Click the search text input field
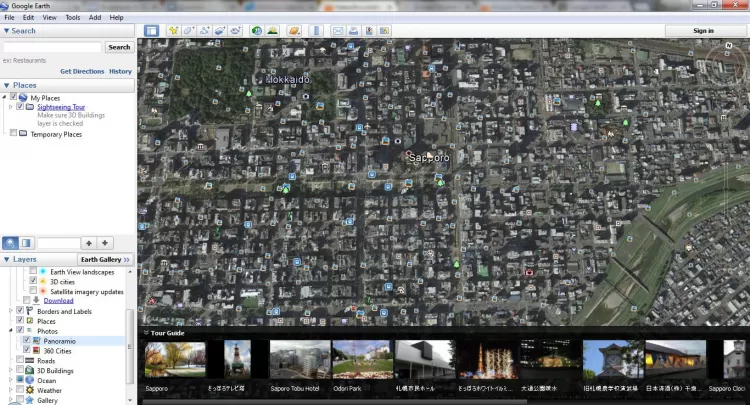 [53, 47]
